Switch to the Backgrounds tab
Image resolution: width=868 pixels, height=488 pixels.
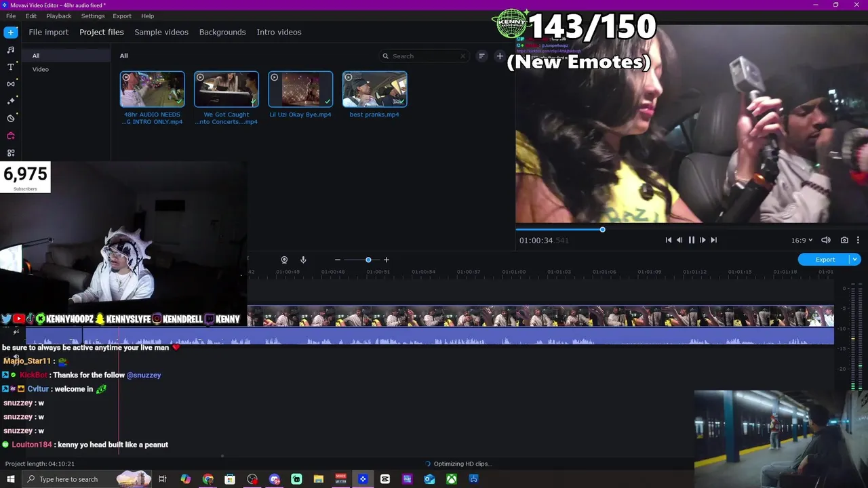[222, 32]
